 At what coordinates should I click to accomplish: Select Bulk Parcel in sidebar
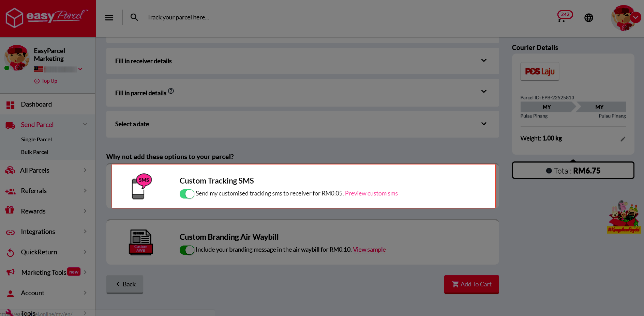pyautogui.click(x=34, y=152)
